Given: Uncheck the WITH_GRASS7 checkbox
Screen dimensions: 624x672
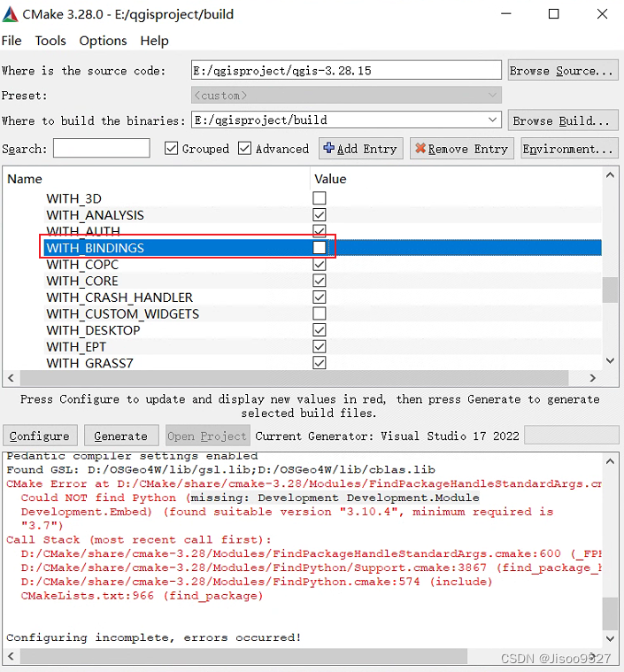Looking at the screenshot, I should pyautogui.click(x=320, y=363).
